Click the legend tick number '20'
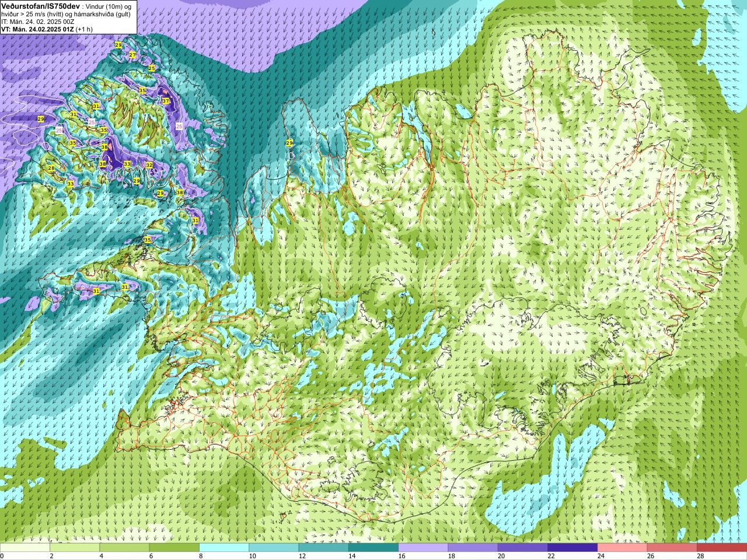Image resolution: width=747 pixels, height=560 pixels. (x=501, y=556)
